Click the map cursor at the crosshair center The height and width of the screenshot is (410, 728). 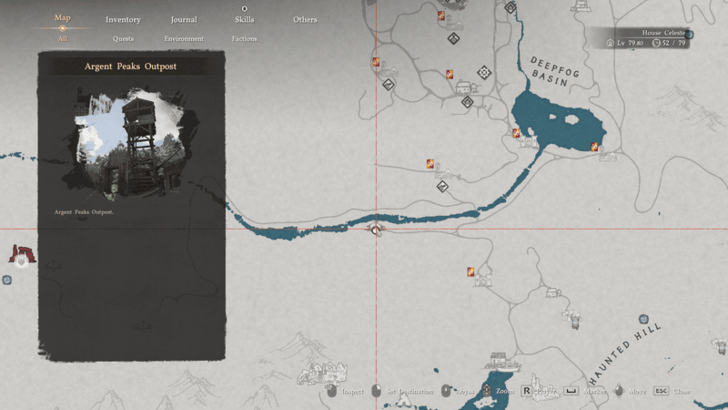coord(376,230)
